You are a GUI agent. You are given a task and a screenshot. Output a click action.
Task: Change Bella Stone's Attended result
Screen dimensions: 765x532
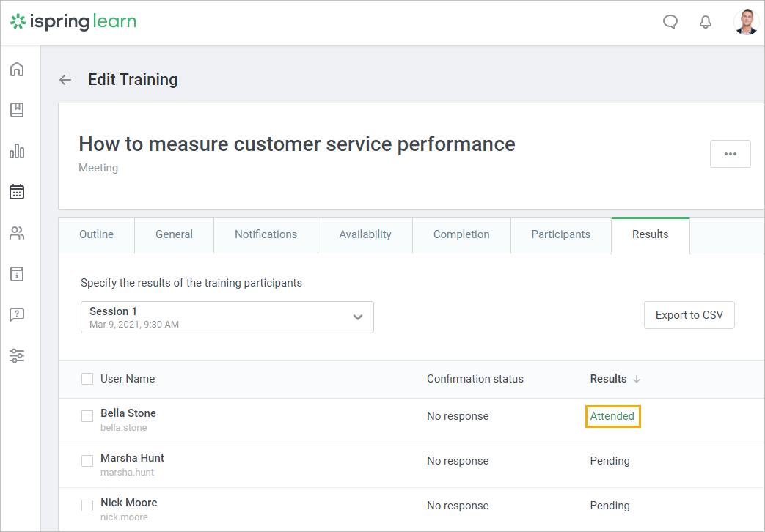click(612, 416)
